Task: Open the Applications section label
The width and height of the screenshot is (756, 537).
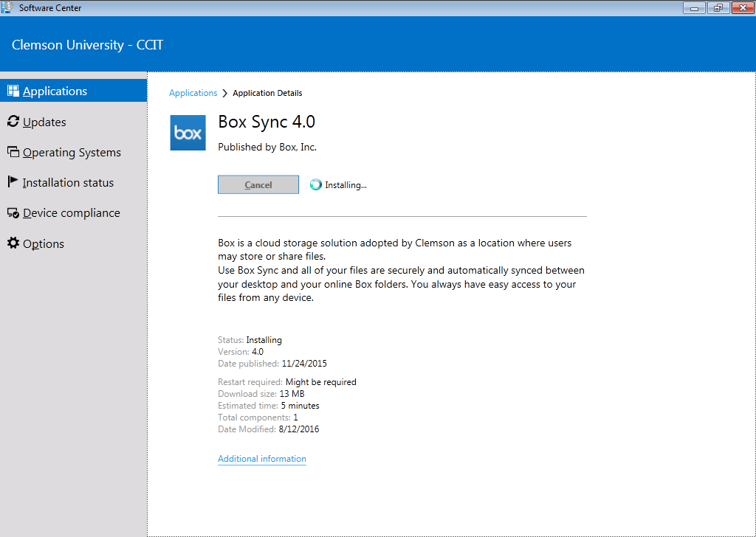Action: (x=55, y=91)
